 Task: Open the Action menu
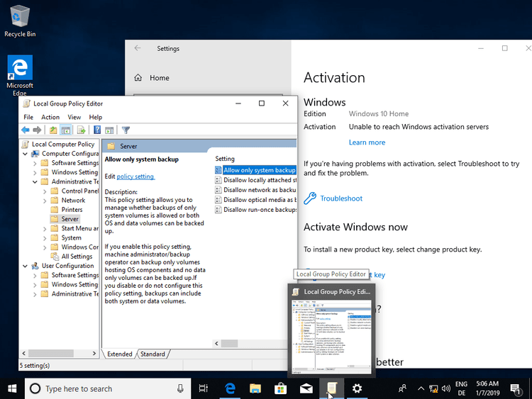click(50, 117)
